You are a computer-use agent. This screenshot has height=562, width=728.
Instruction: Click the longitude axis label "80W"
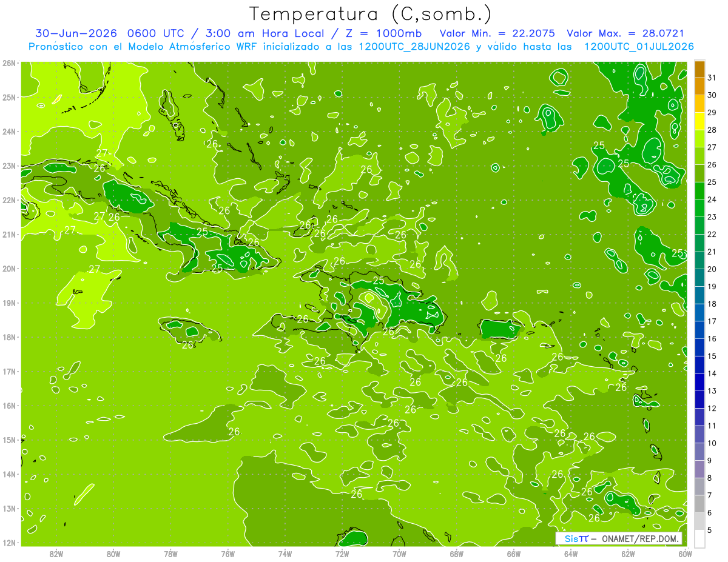[x=113, y=553]
